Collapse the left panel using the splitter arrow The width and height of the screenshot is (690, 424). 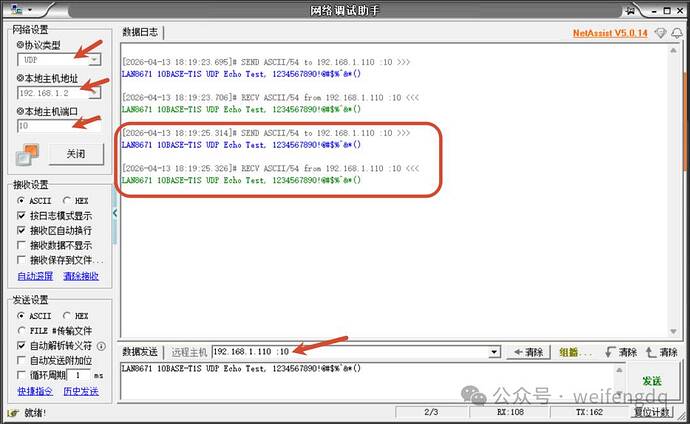click(115, 213)
